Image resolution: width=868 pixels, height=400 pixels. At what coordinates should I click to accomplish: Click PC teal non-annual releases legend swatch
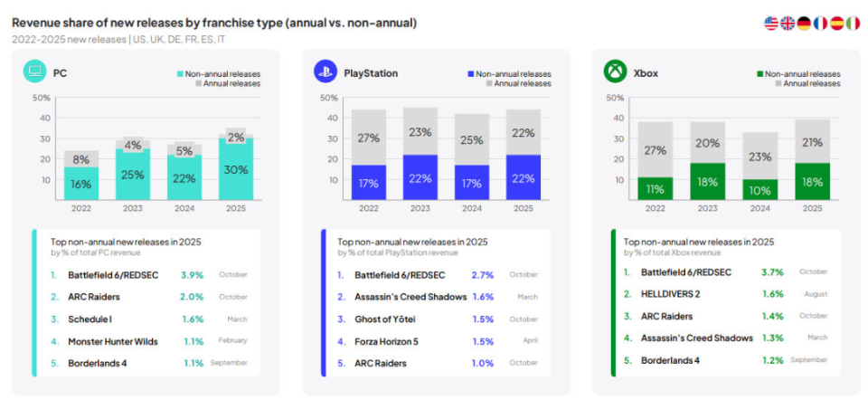click(179, 73)
